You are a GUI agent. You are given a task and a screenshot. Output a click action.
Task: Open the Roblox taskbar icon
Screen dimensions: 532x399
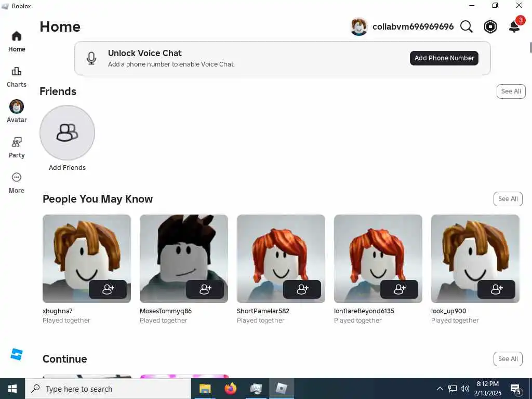point(281,389)
